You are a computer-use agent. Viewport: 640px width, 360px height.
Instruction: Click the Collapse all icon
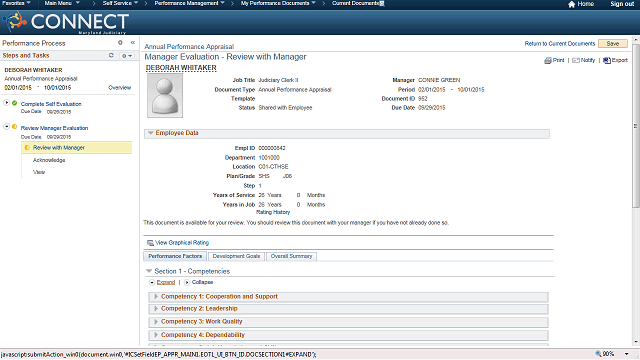tap(187, 282)
